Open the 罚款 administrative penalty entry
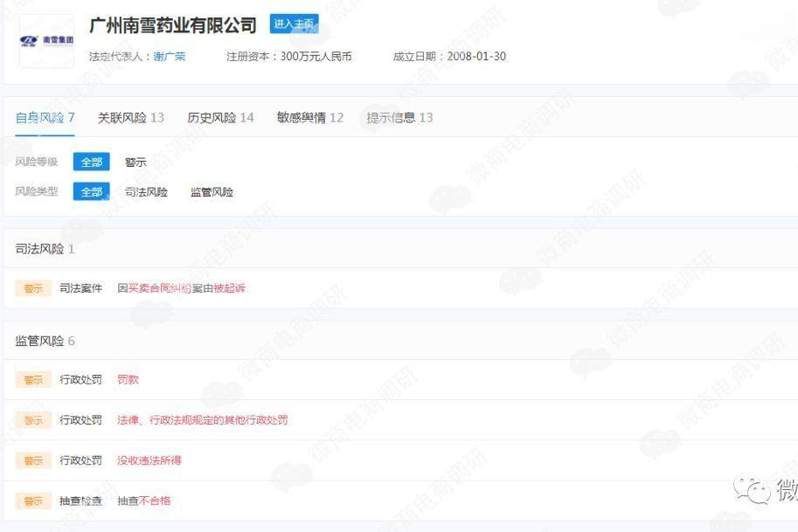 pyautogui.click(x=128, y=380)
